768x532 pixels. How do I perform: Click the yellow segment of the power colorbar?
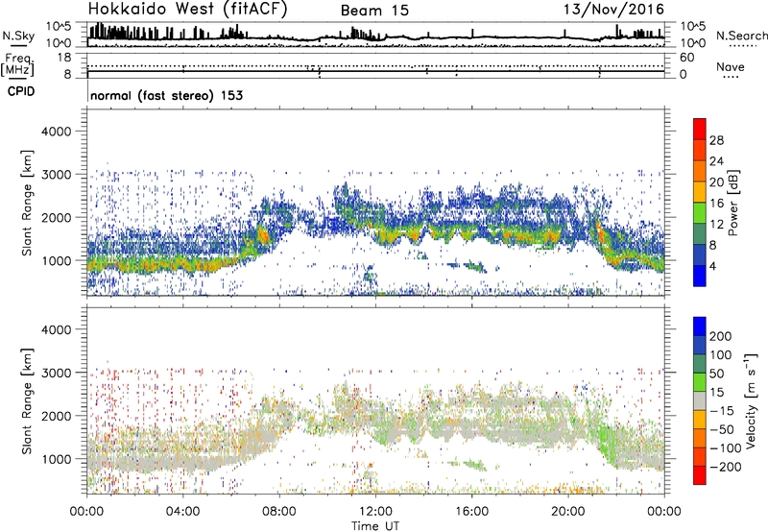click(699, 191)
